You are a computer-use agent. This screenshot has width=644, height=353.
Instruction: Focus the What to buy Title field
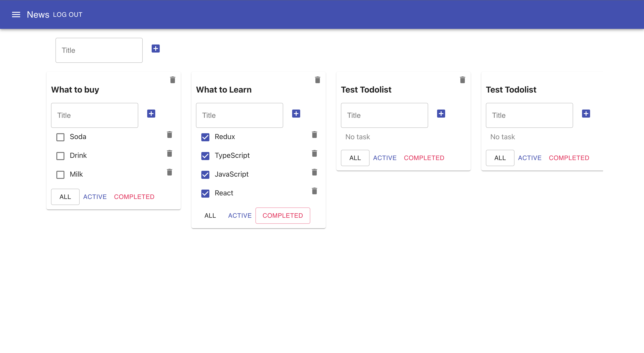point(94,115)
